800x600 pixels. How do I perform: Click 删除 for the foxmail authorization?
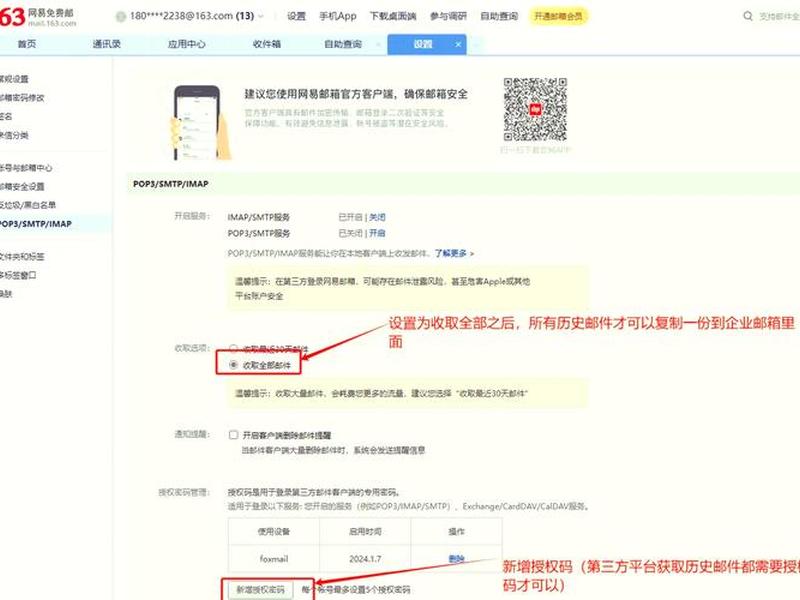point(456,559)
